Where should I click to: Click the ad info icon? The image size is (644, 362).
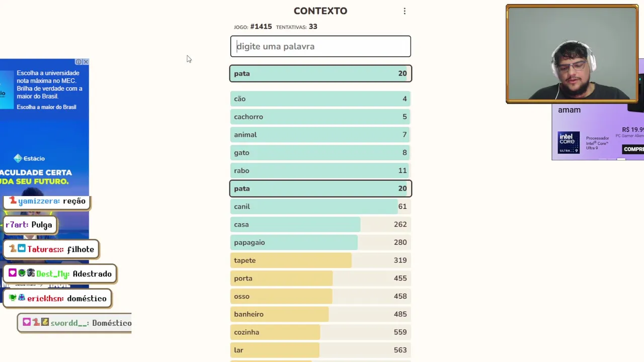(78, 62)
